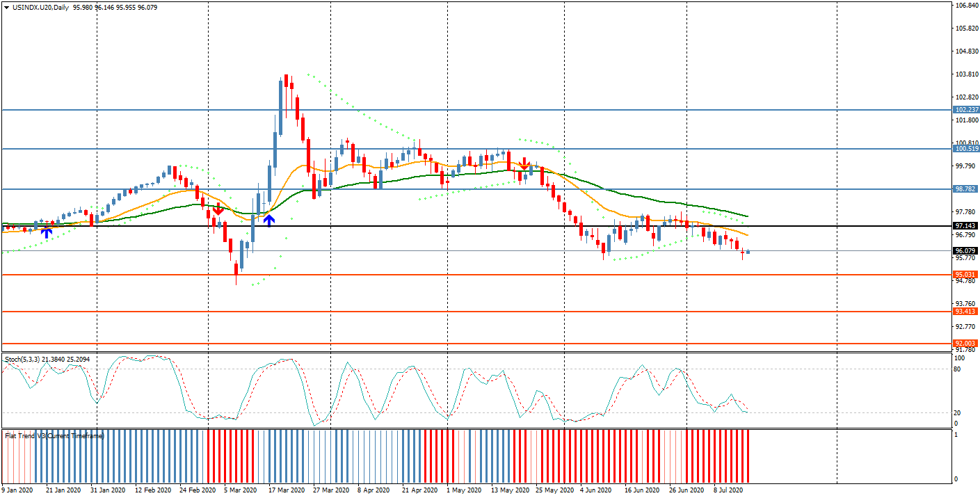
Task: Select the 93.413 support level label
Action: [967, 312]
